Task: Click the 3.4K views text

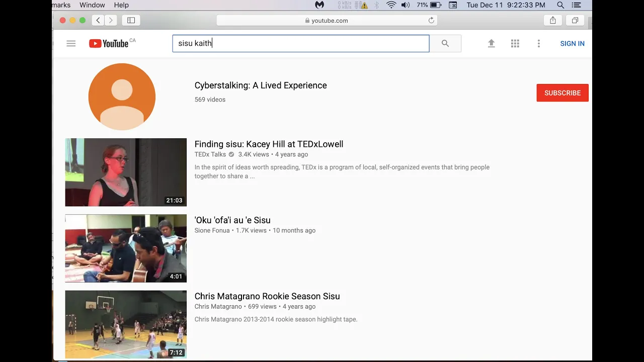Action: [x=254, y=154]
